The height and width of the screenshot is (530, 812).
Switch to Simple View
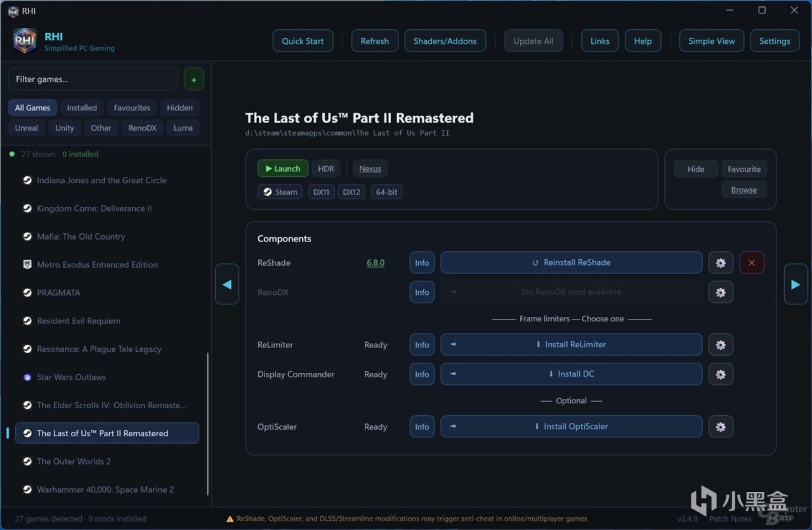pyautogui.click(x=712, y=41)
